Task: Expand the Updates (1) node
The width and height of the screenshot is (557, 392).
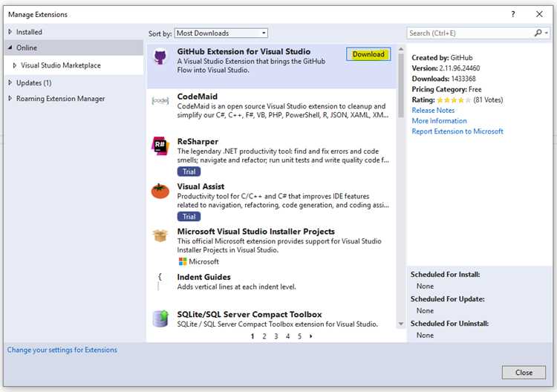Action: 10,82
